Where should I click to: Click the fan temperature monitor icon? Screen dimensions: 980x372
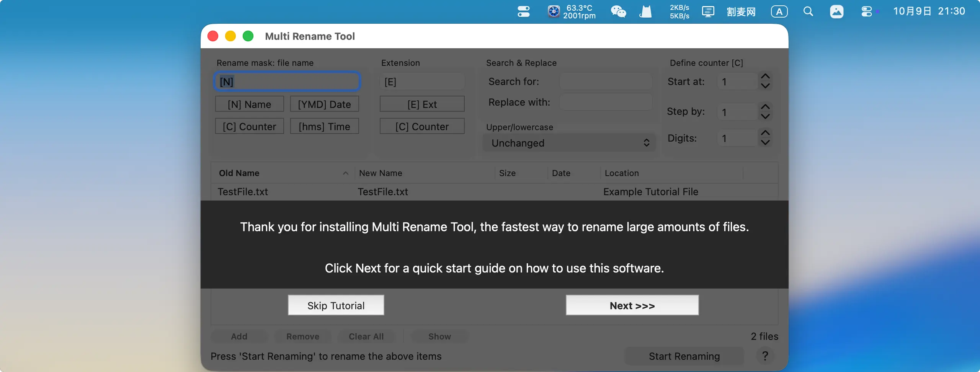coord(554,12)
